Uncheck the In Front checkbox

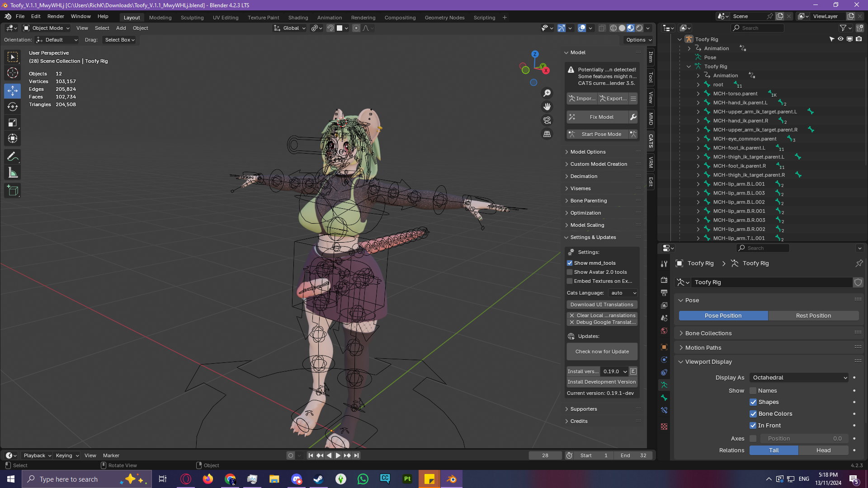[753, 426]
